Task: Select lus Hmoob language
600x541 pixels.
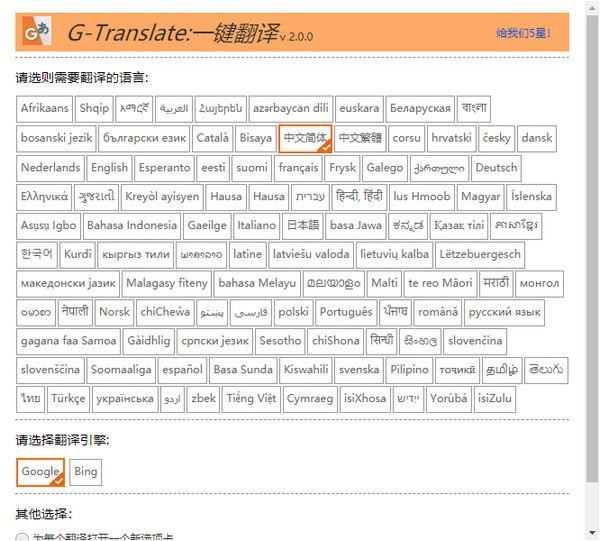Action: [422, 197]
